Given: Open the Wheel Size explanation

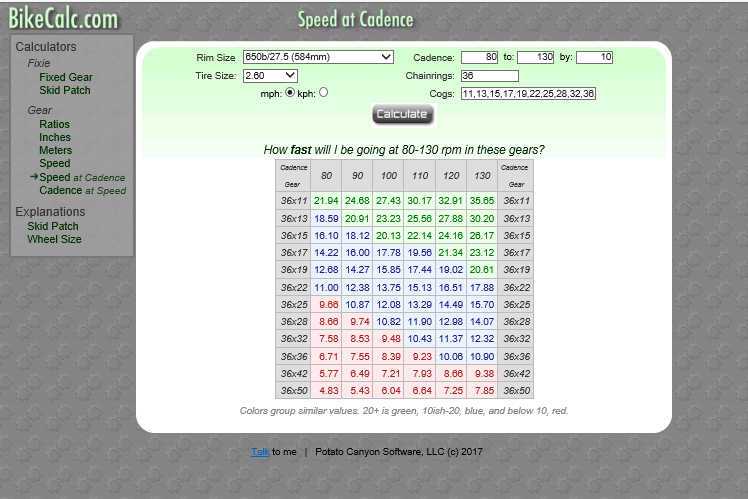Looking at the screenshot, I should tap(54, 239).
